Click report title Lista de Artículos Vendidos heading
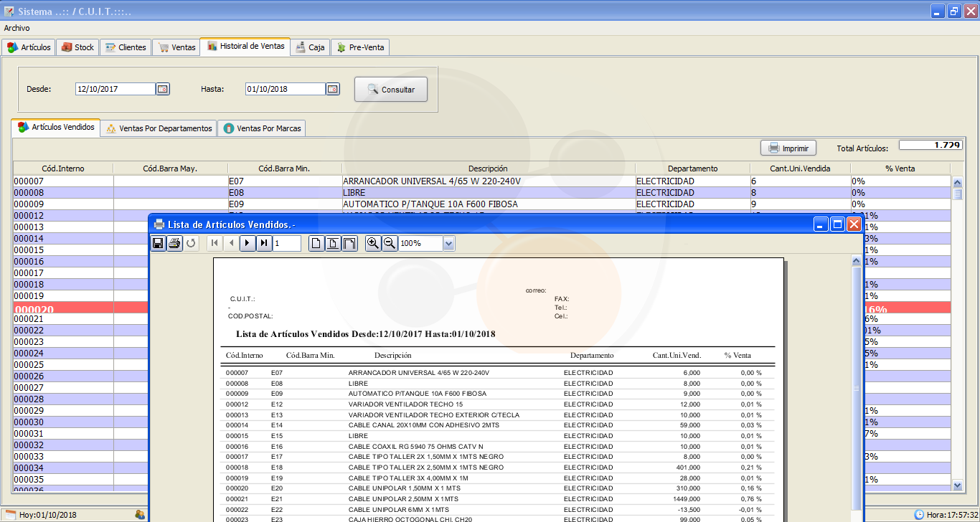Screen dimensions: 980x522 (x=365, y=334)
